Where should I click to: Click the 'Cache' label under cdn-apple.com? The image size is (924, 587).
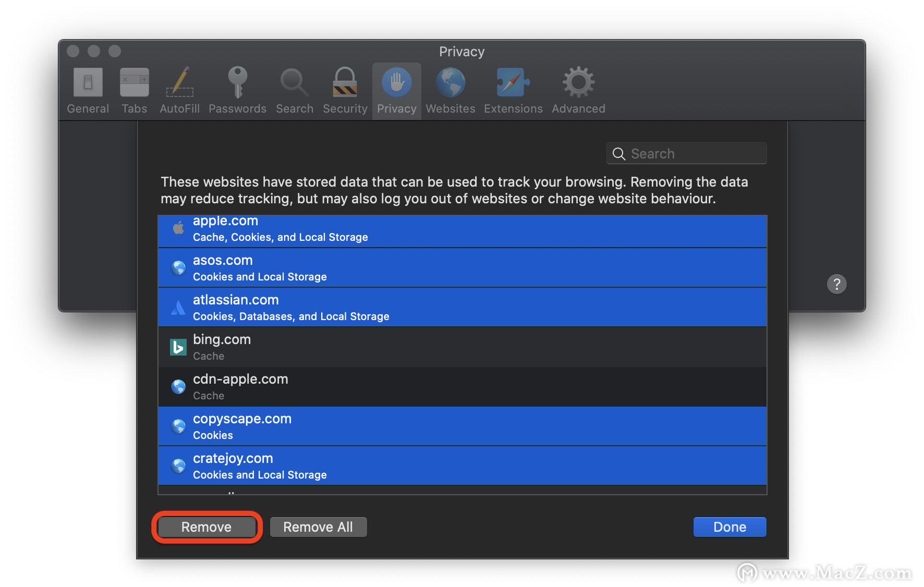209,396
